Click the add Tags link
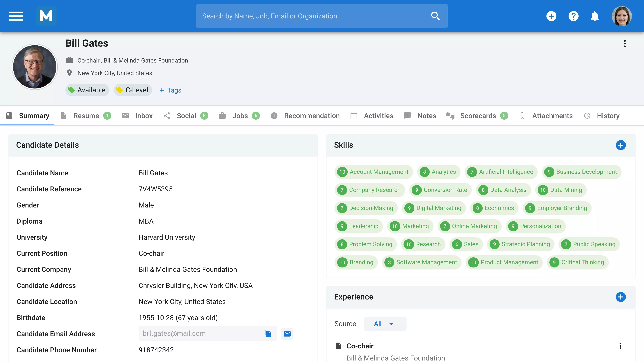Screen dimensions: 644x362 click(171, 90)
